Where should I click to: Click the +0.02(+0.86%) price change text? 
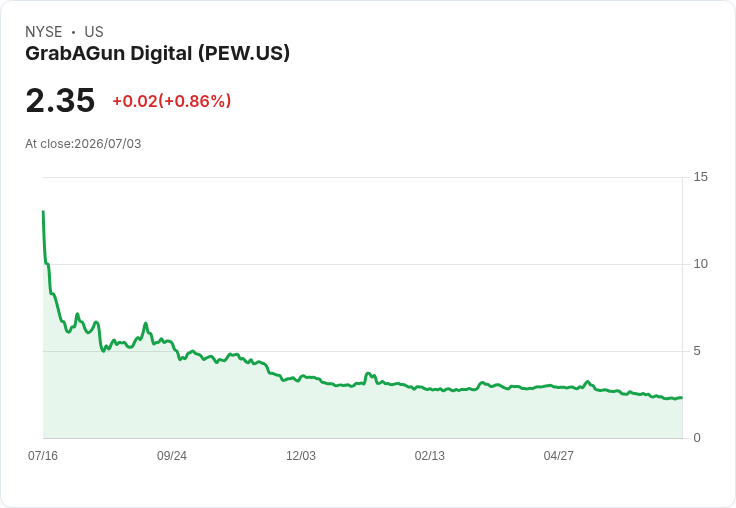(172, 101)
